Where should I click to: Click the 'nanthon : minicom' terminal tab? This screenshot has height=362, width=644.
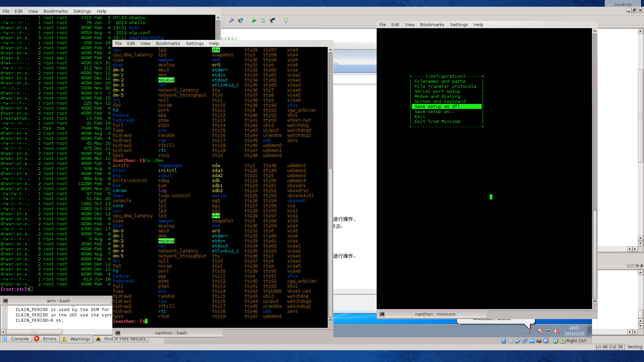pos(435,314)
